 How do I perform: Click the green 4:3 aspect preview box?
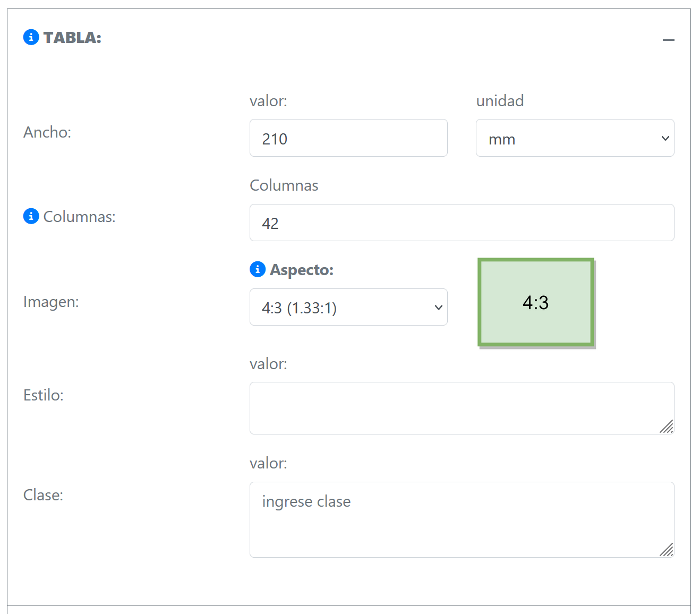536,302
